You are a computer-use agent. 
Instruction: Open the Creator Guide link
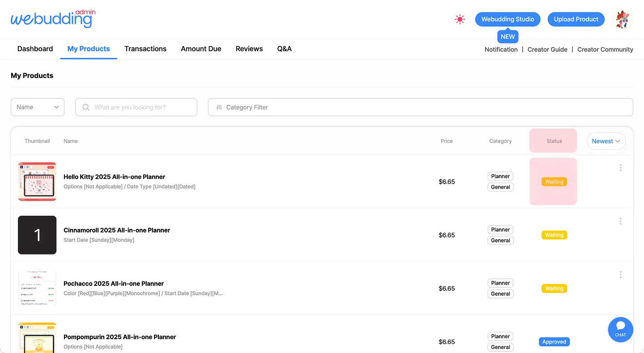click(547, 49)
